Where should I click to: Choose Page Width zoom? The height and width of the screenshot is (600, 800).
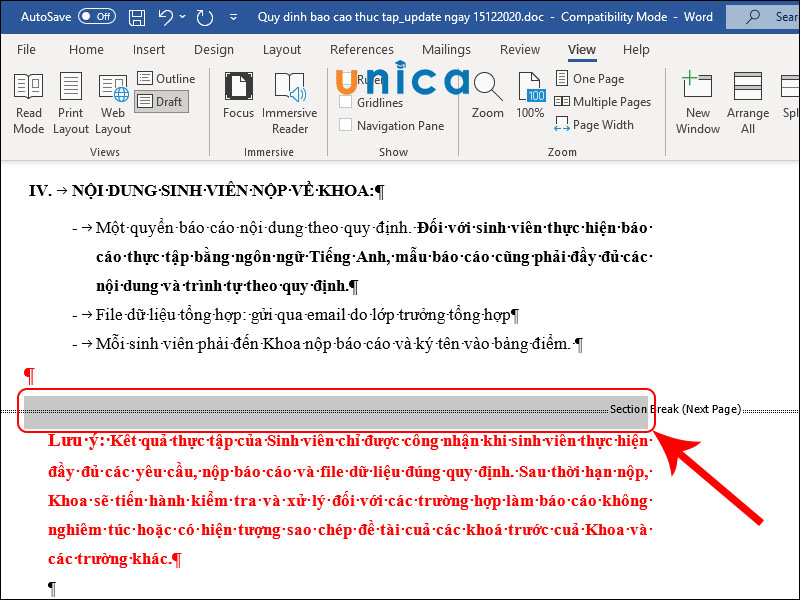pyautogui.click(x=594, y=125)
